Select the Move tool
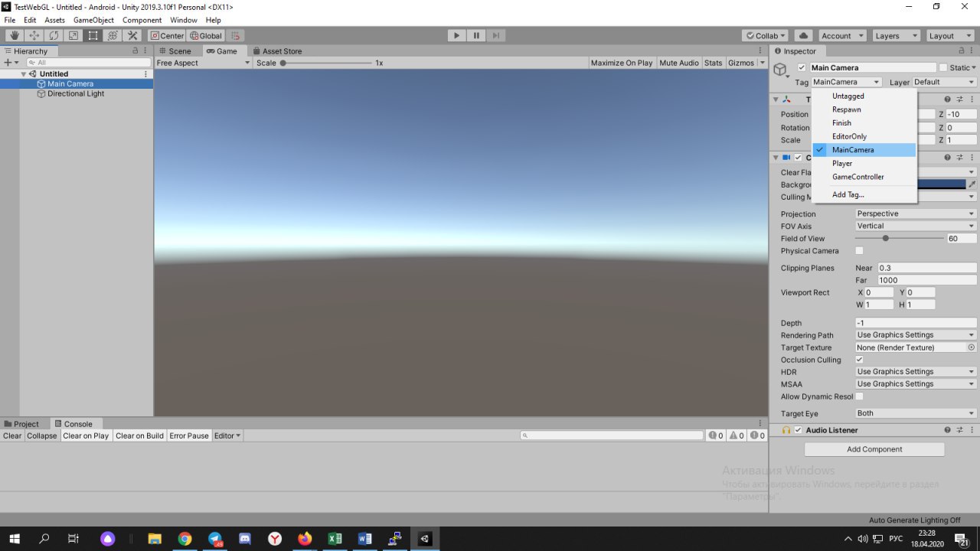 [34, 35]
